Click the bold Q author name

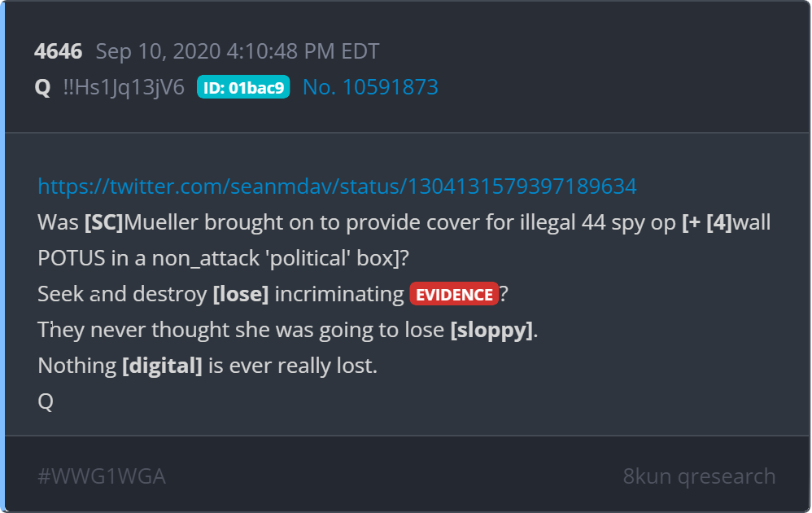tap(42, 87)
